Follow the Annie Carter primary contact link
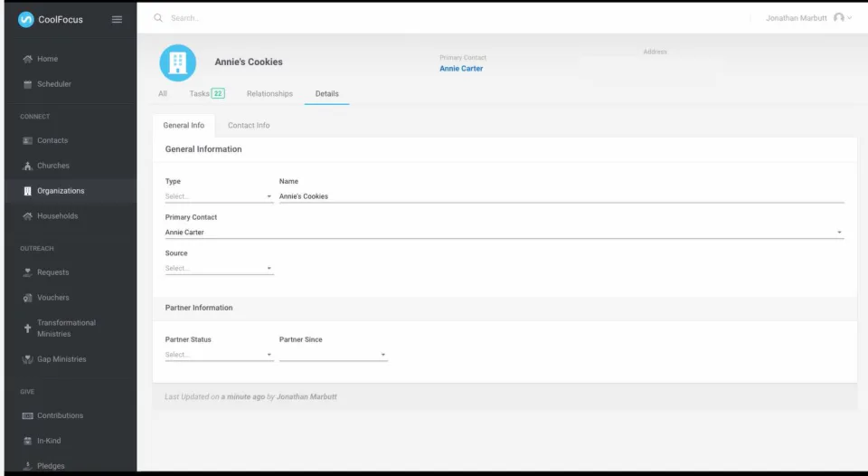This screenshot has height=476, width=868. 461,68
